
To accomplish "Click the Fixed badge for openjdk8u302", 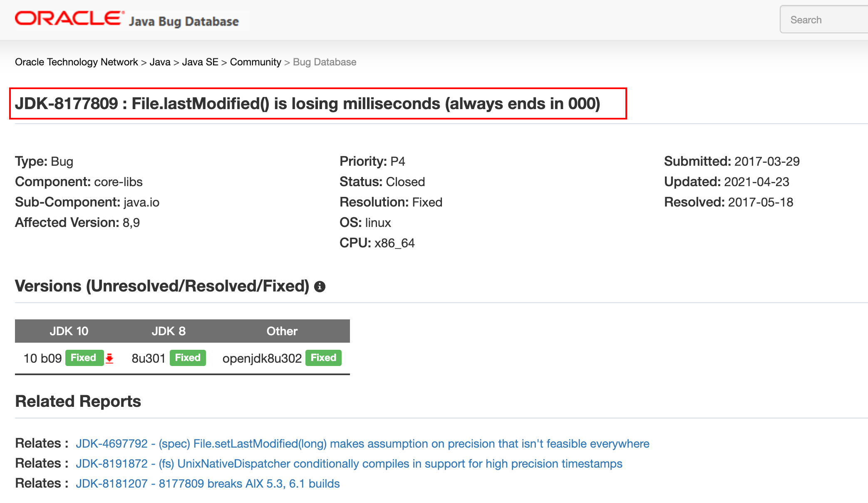I will [x=323, y=358].
